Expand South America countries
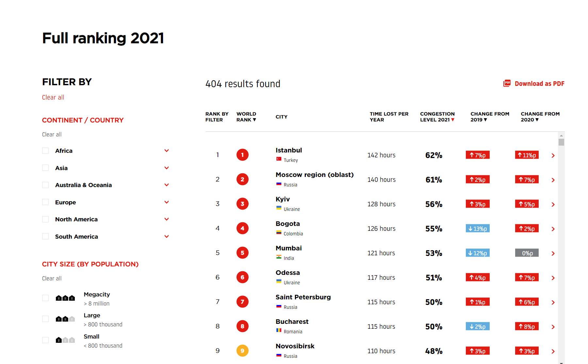 [167, 236]
